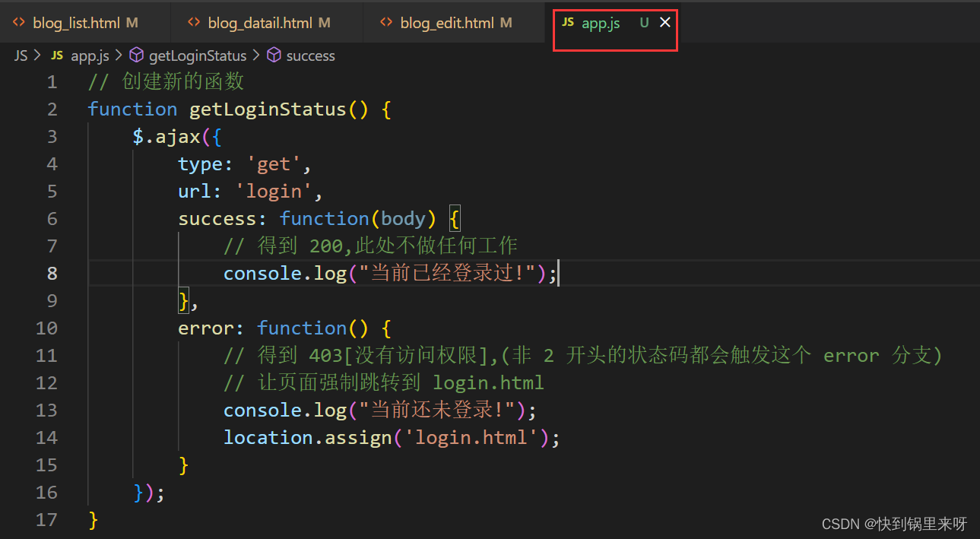Viewport: 980px width, 539px height.
Task: Click the success breadcrumb symbol
Action: pyautogui.click(x=310, y=55)
